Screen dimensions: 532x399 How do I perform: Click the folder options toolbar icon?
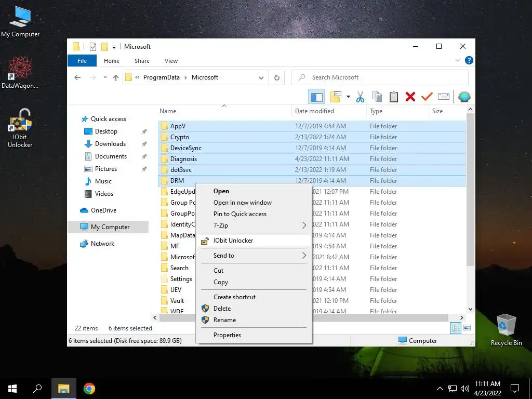pyautogui.click(x=336, y=97)
